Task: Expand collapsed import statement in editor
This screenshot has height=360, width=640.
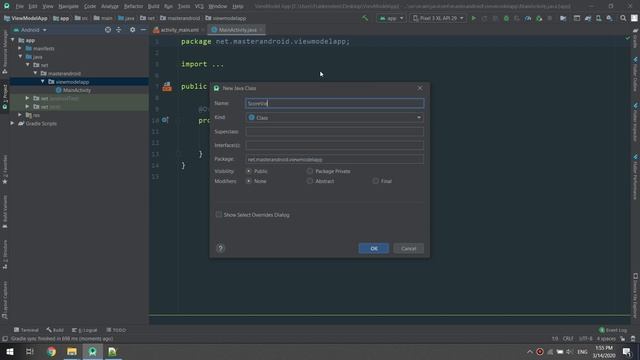Action: (x=218, y=64)
